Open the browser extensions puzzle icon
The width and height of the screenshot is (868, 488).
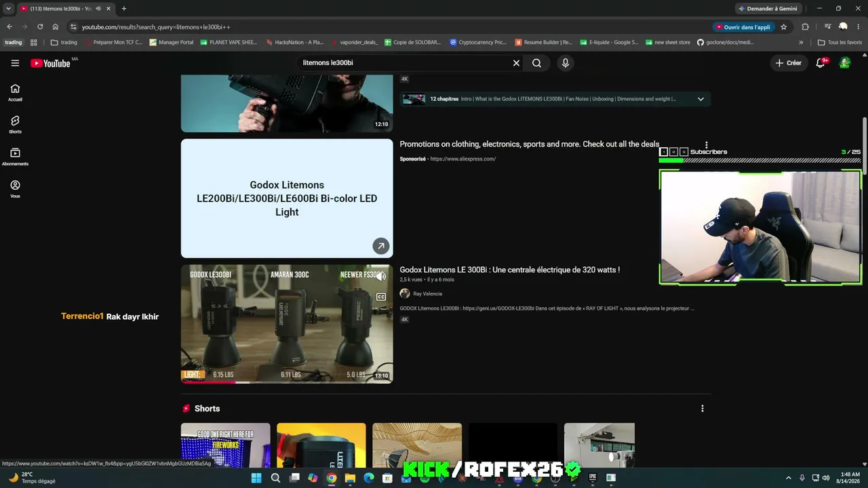pos(805,27)
